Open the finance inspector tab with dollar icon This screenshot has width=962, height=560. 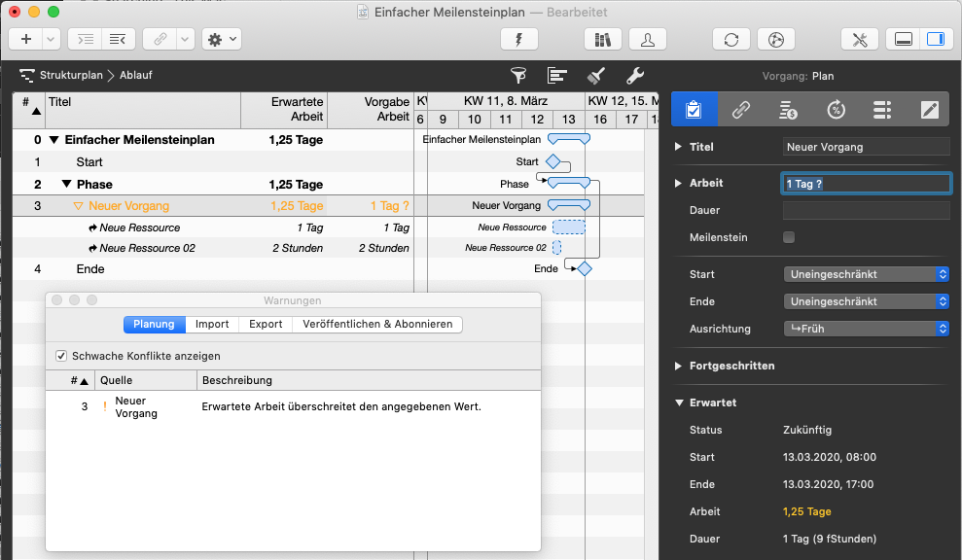click(x=788, y=110)
